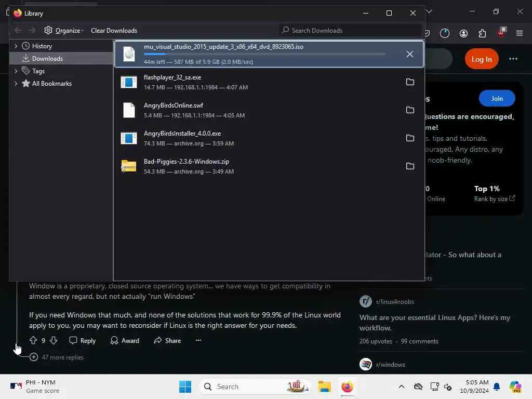Image resolution: width=532 pixels, height=399 pixels.
Task: Open the Organize menu in Library
Action: 64,31
